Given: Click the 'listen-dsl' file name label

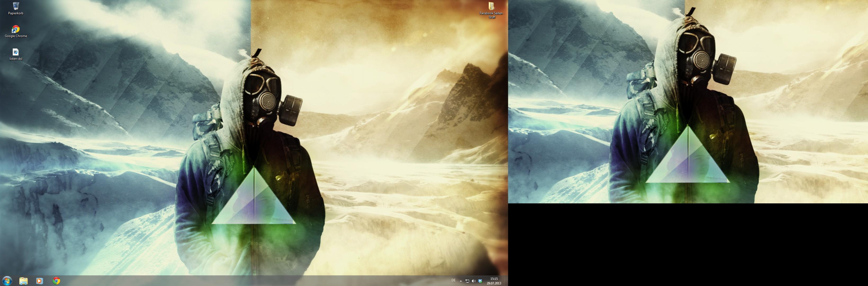Looking at the screenshot, I should [x=16, y=59].
